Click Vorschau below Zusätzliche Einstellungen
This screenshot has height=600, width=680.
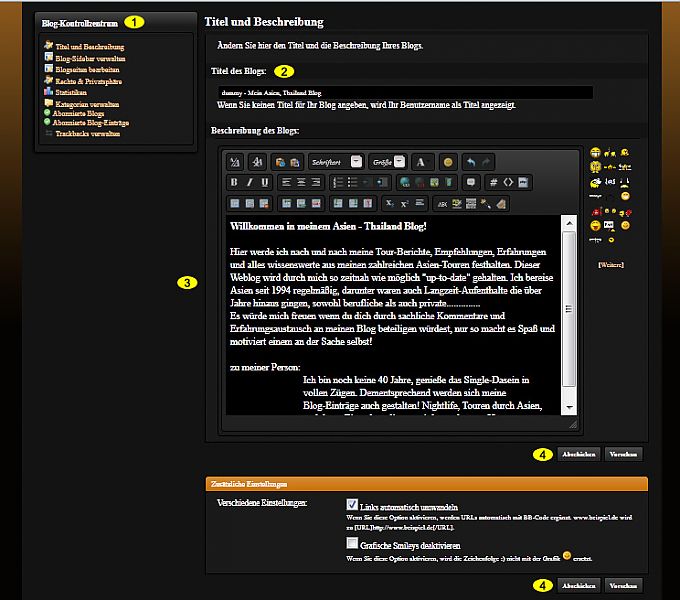click(x=623, y=586)
